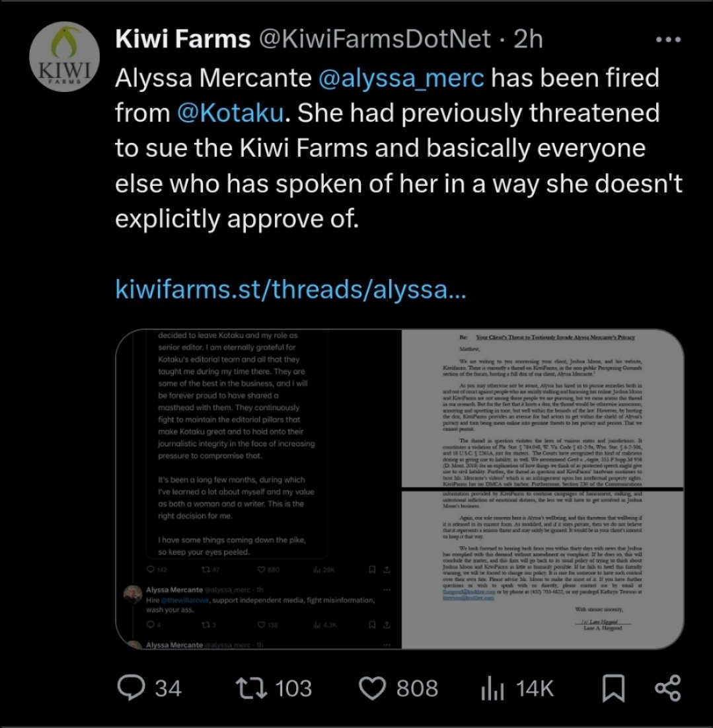Image resolution: width=713 pixels, height=728 pixels.
Task: Open the three-dot more options menu
Action: tap(669, 40)
